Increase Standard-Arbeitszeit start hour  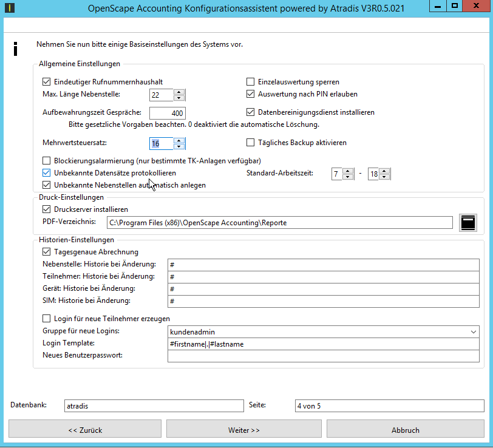[348, 171]
